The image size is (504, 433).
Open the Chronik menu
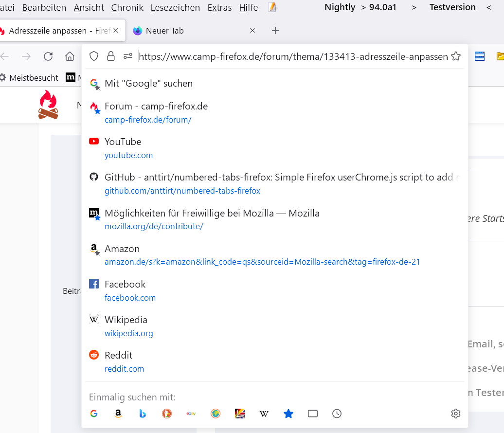(127, 7)
